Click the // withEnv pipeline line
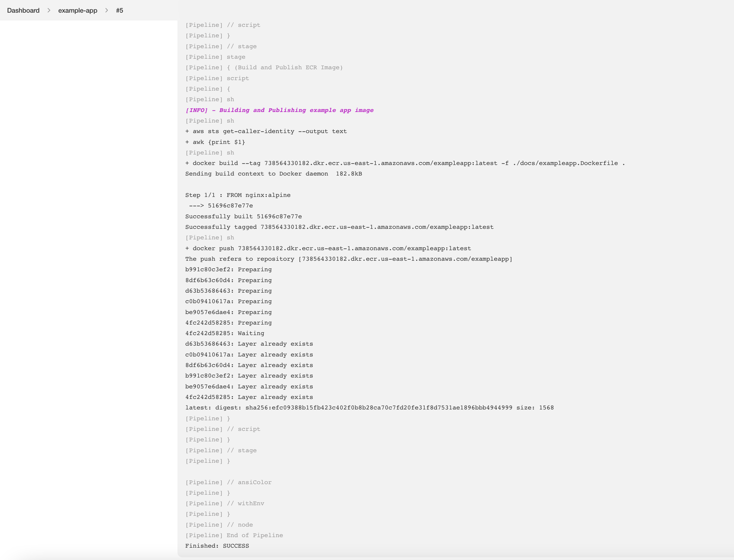The height and width of the screenshot is (560, 734). click(224, 503)
